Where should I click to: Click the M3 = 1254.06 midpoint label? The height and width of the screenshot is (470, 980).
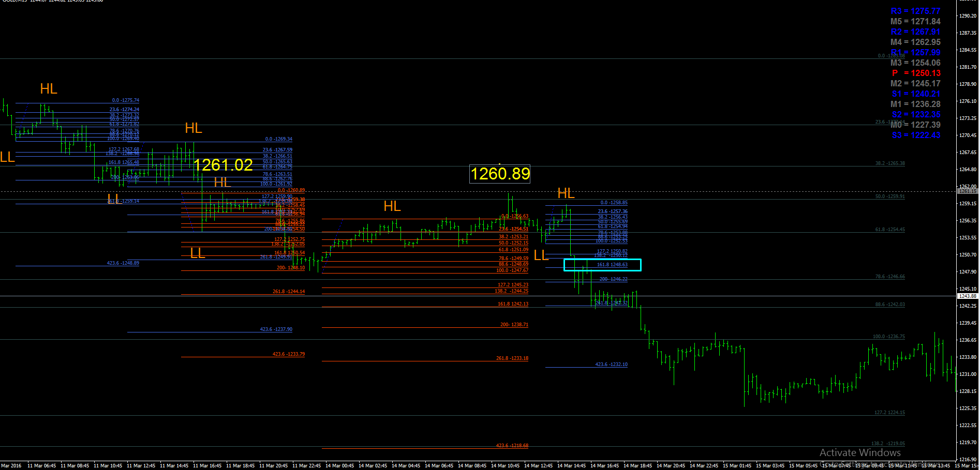pyautogui.click(x=915, y=63)
